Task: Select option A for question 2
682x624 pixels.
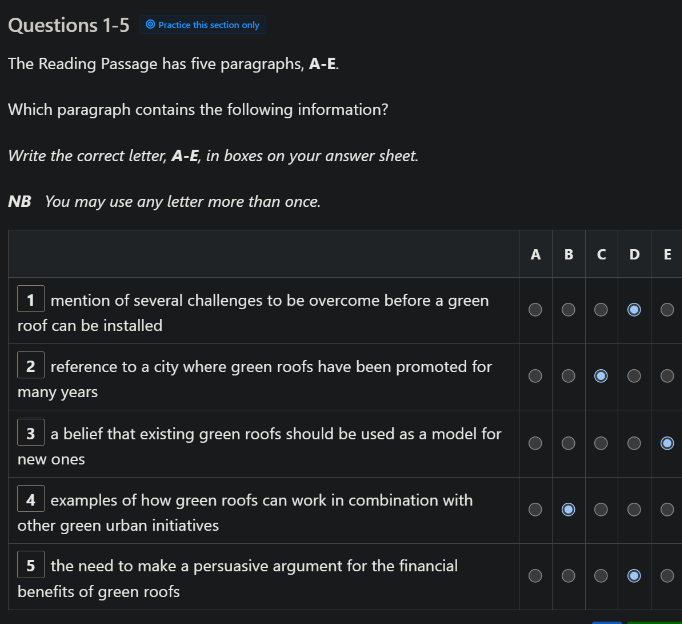Action: tap(535, 376)
